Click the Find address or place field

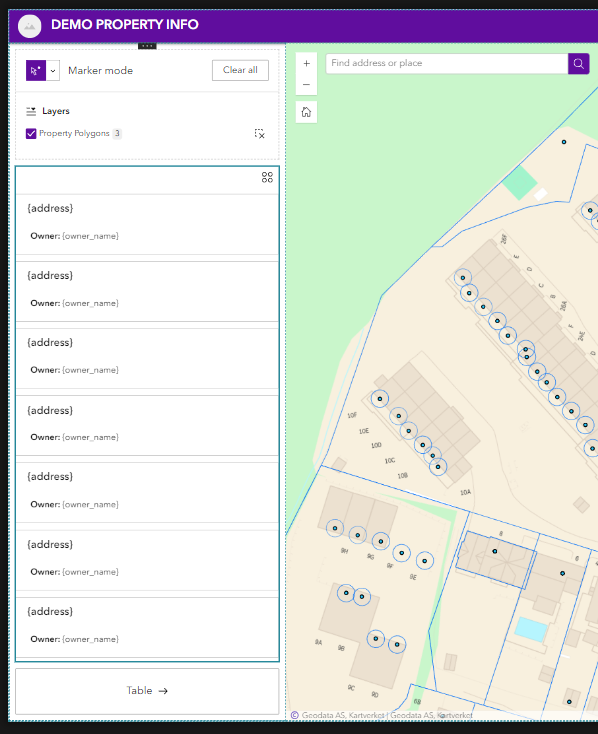447,63
